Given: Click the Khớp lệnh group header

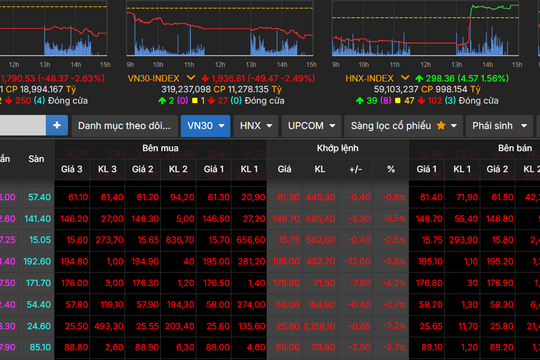Looking at the screenshot, I should pyautogui.click(x=338, y=148).
